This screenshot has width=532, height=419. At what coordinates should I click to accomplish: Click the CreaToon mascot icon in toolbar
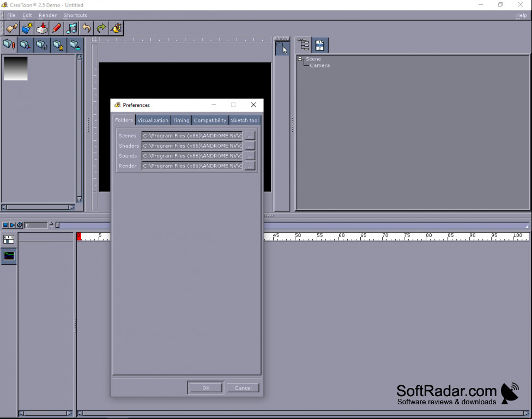pyautogui.click(x=116, y=28)
